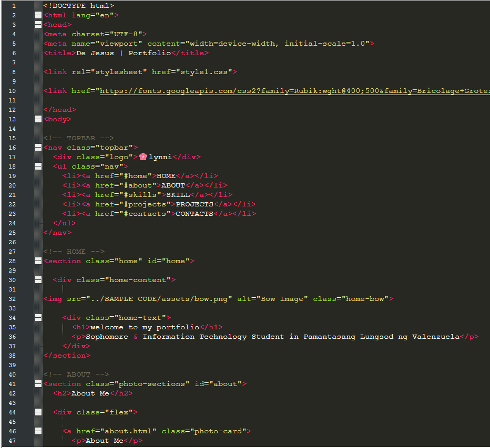490x448 pixels.
Task: Click the flower emoji before lynni
Action: pyautogui.click(x=143, y=157)
